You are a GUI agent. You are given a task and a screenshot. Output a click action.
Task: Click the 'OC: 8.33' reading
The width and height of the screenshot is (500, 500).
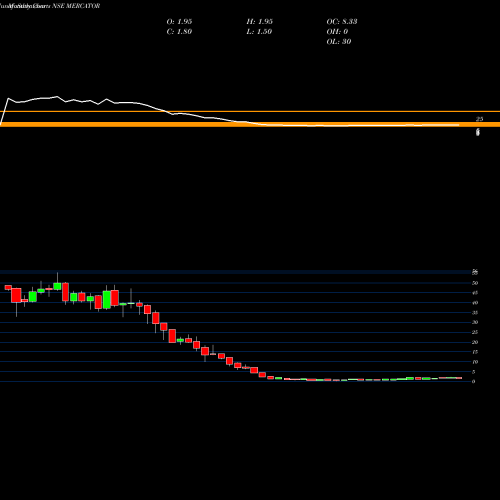(x=342, y=21)
